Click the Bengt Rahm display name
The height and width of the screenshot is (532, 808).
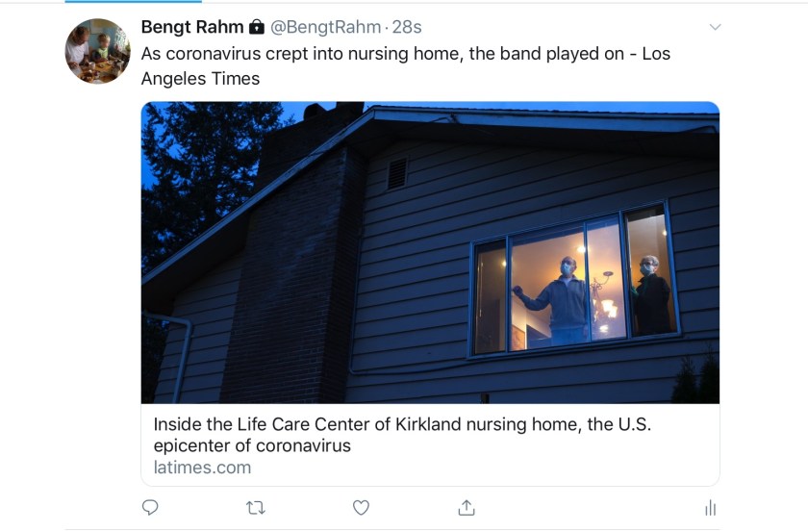pos(191,27)
